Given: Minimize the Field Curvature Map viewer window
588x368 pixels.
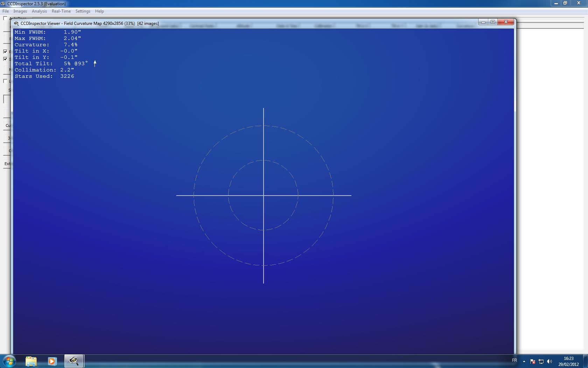Looking at the screenshot, I should (483, 22).
